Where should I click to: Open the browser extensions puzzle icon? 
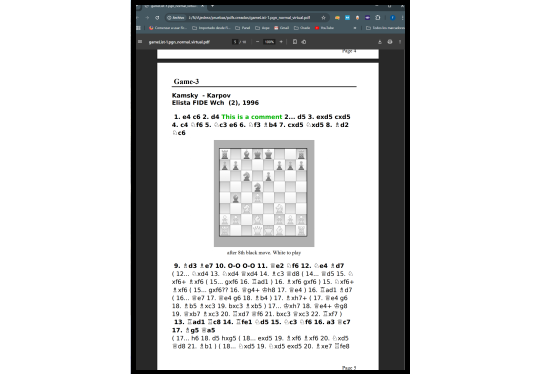pyautogui.click(x=378, y=18)
